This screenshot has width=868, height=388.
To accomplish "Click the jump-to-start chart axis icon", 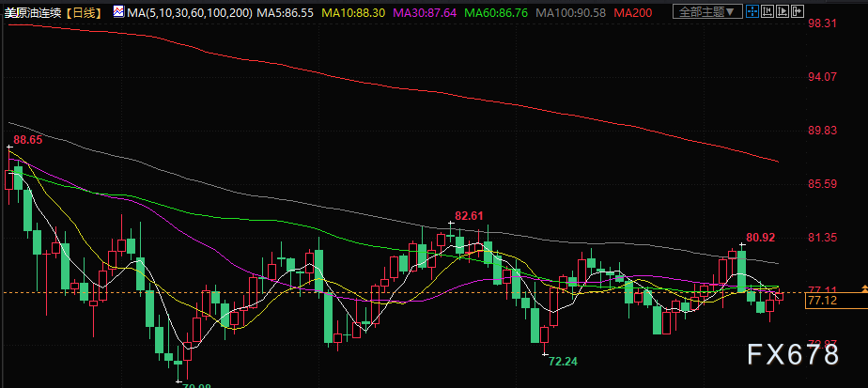I will pyautogui.click(x=767, y=11).
